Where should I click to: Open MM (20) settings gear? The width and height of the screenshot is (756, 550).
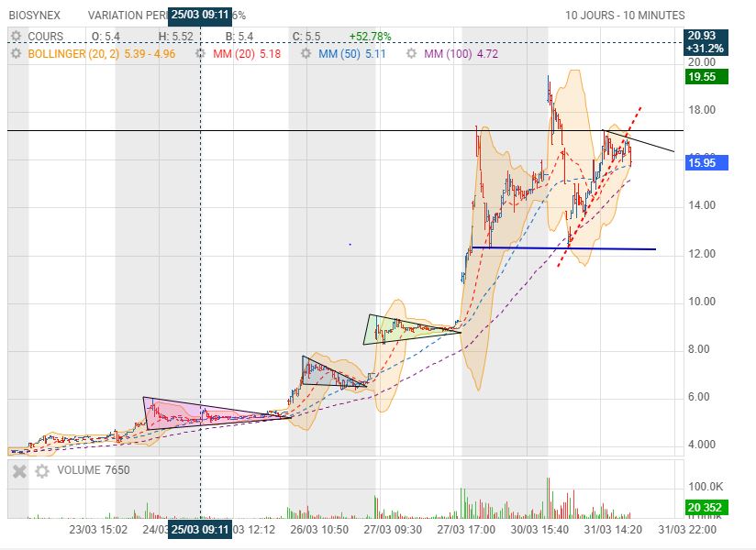click(x=201, y=53)
